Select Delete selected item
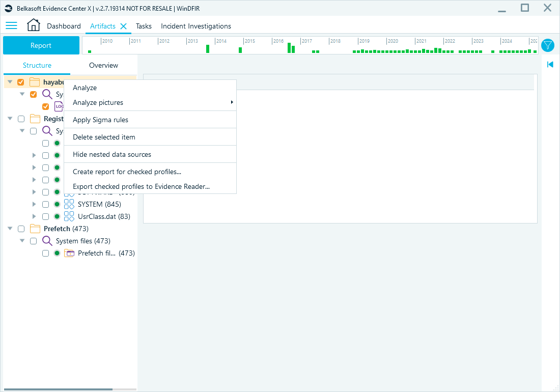The width and height of the screenshot is (560, 392). (150, 137)
